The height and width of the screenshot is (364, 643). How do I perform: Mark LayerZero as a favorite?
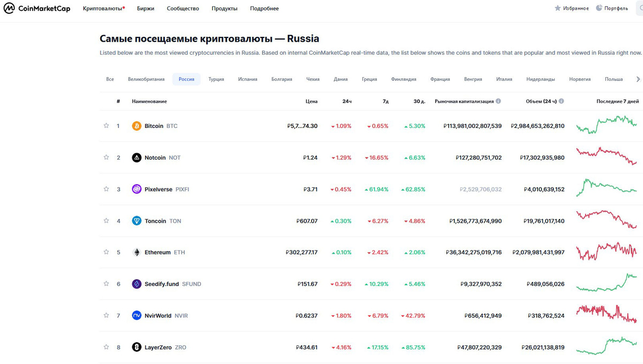pos(106,347)
